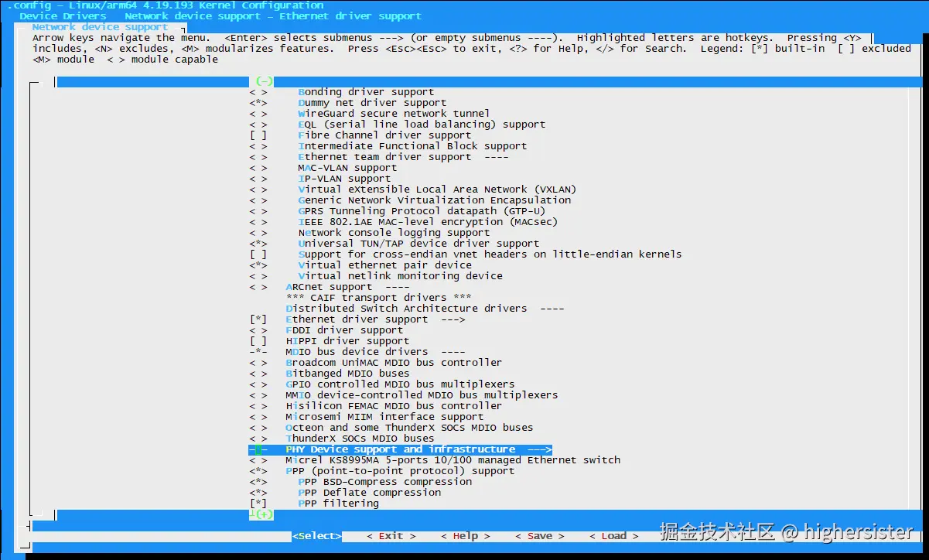Viewport: 929px width, 560px height.
Task: Open Ethernet driver support submenu
Action: pyautogui.click(x=375, y=319)
